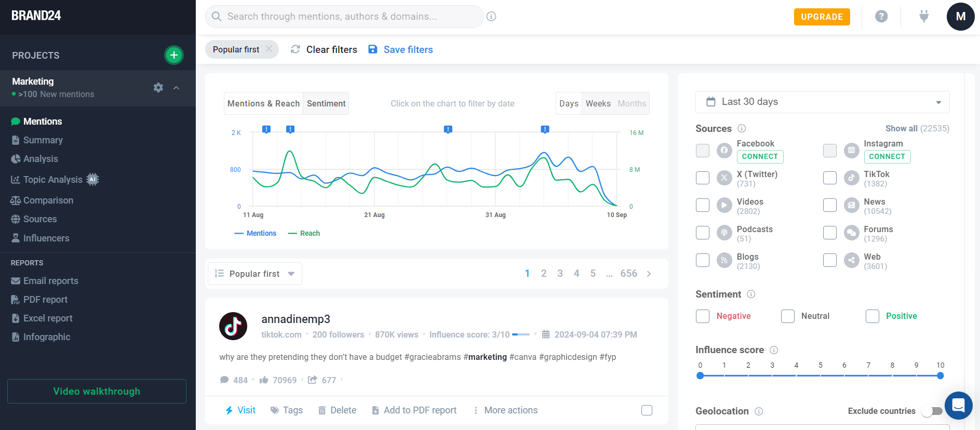
Task: Go to last results page 656
Action: tap(628, 273)
